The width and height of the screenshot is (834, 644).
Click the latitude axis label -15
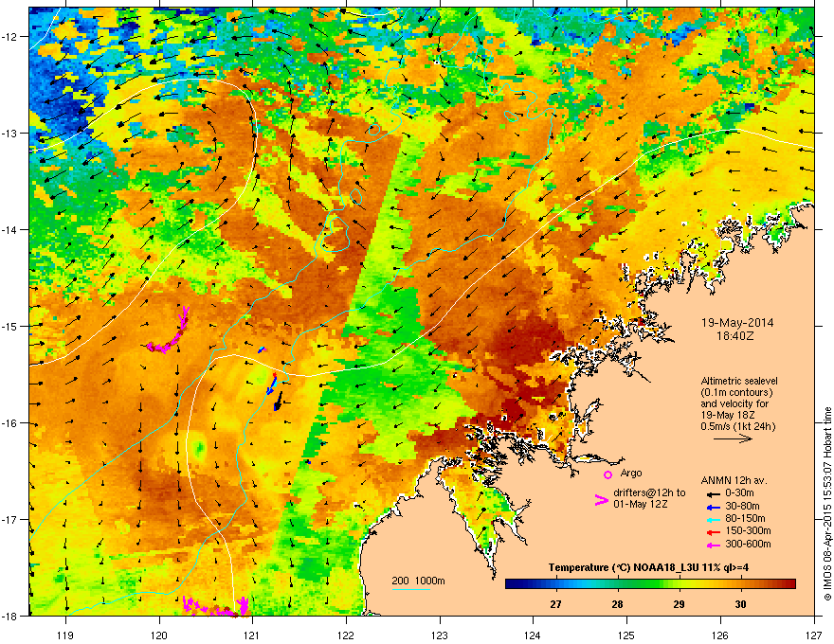[x=9, y=326]
